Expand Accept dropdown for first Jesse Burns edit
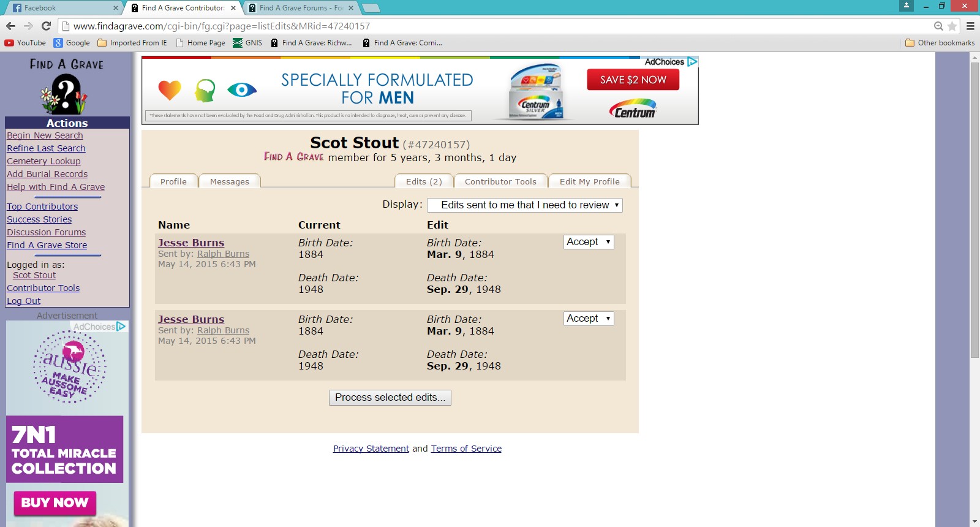The image size is (980, 527). (x=588, y=242)
